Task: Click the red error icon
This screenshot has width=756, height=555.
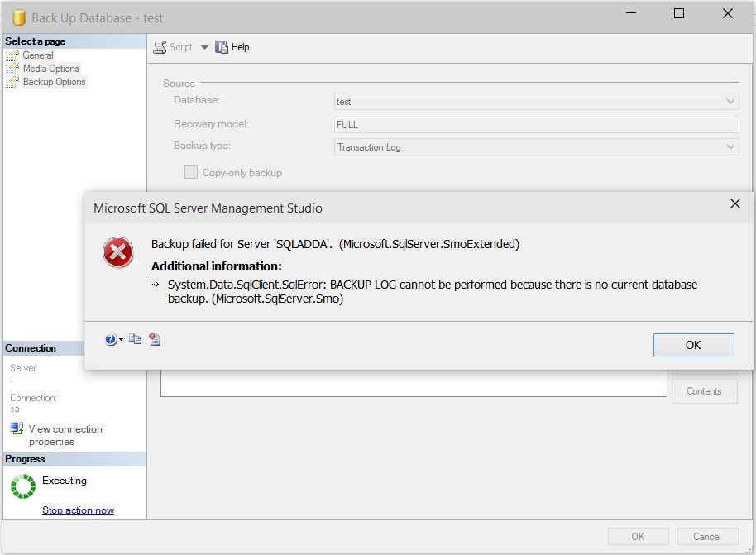Action: pos(118,251)
